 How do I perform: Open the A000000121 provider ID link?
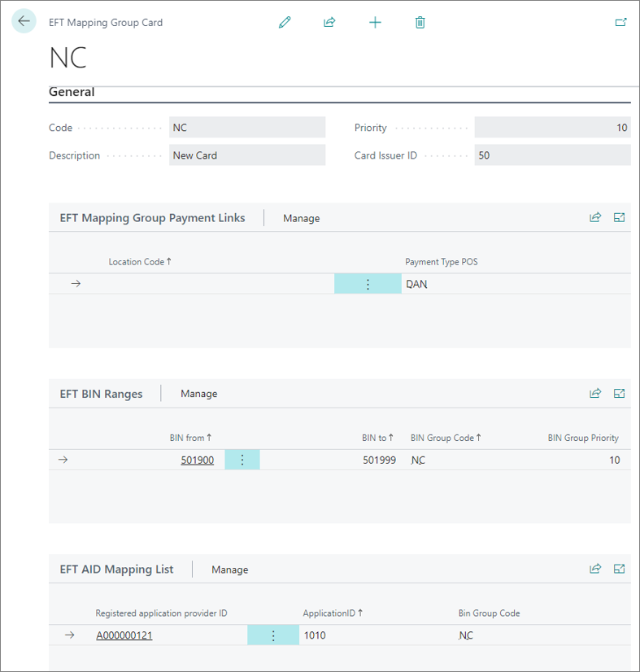pyautogui.click(x=124, y=635)
